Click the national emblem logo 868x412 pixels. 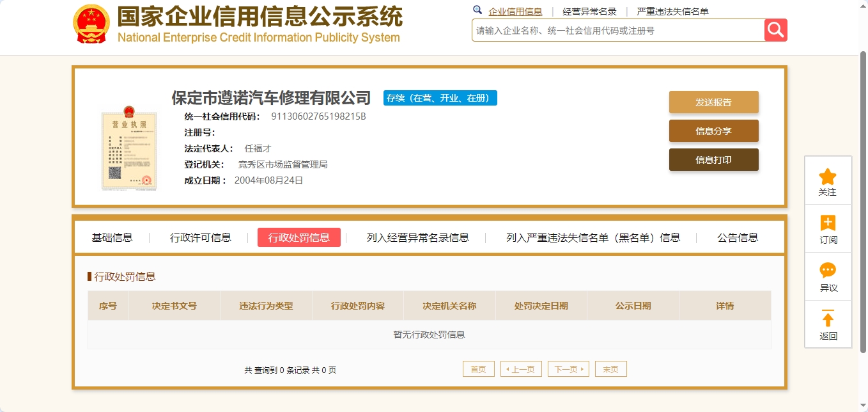point(92,24)
